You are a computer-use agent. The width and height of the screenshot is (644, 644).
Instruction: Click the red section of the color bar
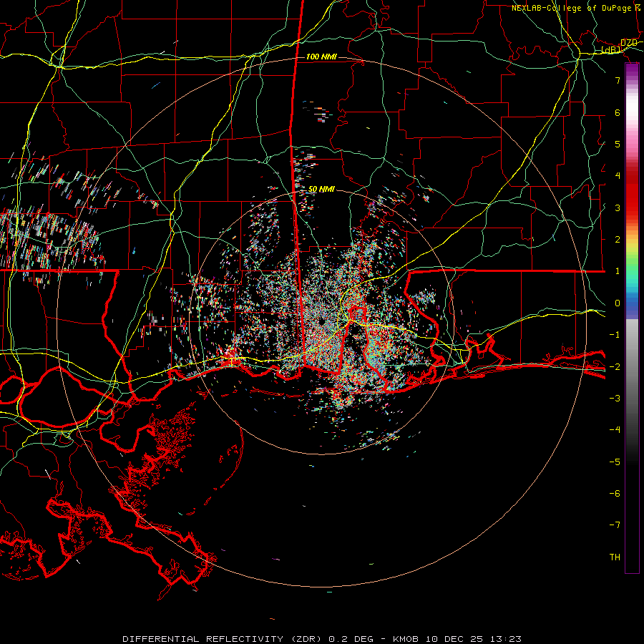(x=632, y=193)
